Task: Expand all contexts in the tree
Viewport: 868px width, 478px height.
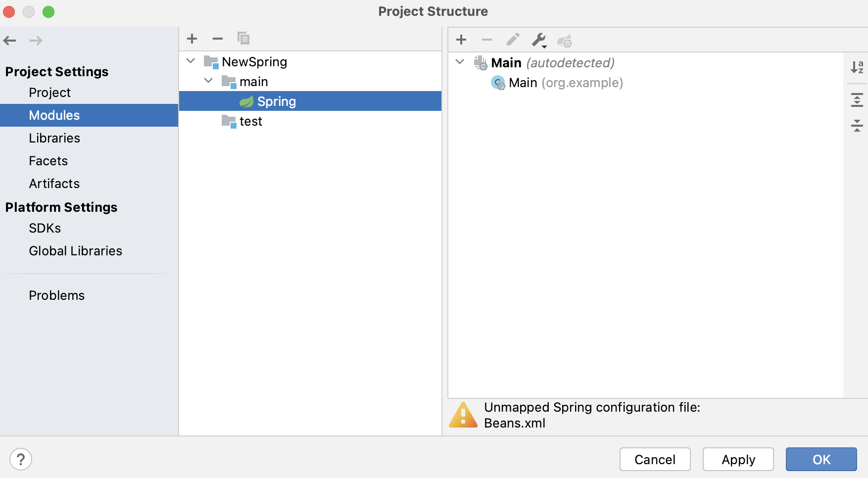Action: pos(857,100)
